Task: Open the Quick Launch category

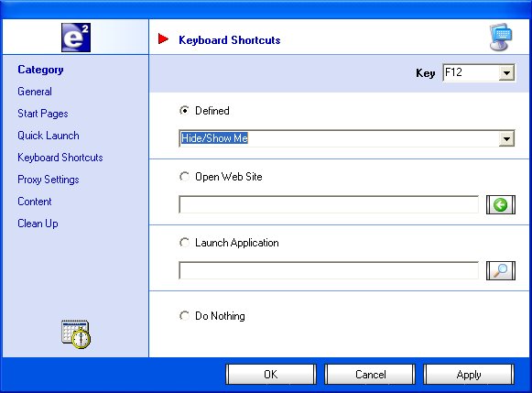Action: [49, 136]
